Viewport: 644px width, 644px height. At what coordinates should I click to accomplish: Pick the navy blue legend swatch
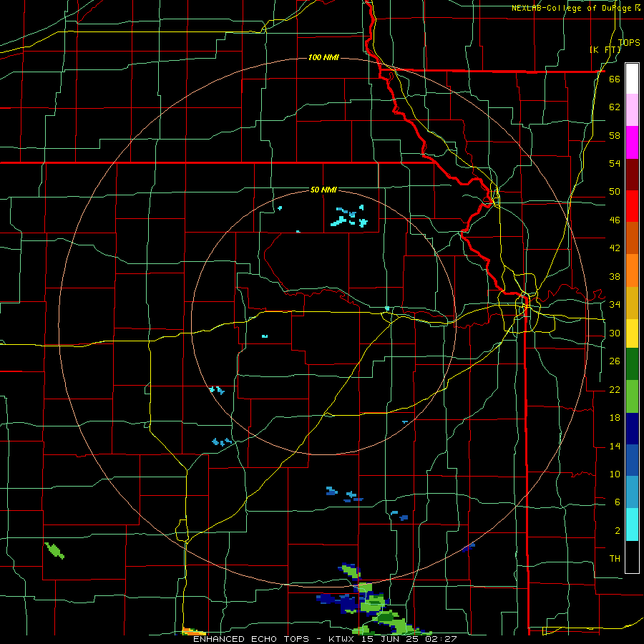[632, 429]
